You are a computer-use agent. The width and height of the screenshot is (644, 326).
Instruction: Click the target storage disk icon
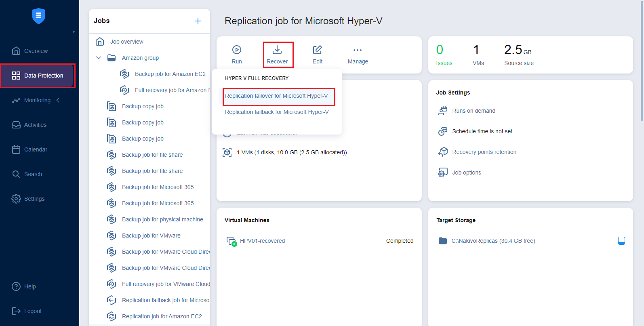click(x=621, y=241)
